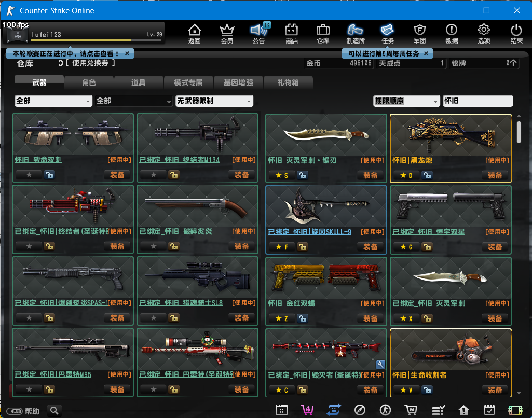Screen dimensions: 532x418
Task: Toggle the 帮助 help switch
Action: 16,411
